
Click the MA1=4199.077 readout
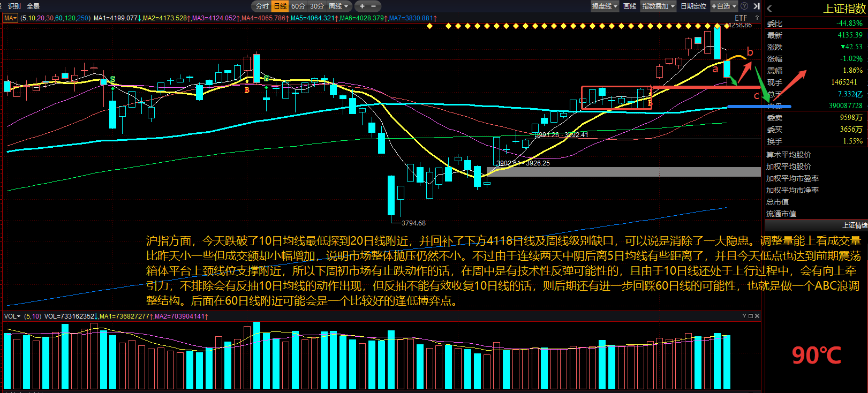point(117,18)
